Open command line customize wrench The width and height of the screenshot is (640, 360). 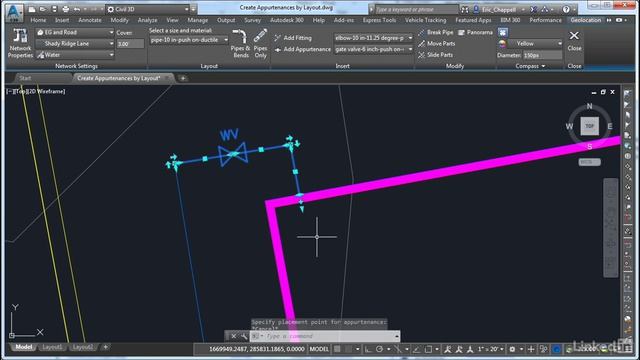coord(244,336)
